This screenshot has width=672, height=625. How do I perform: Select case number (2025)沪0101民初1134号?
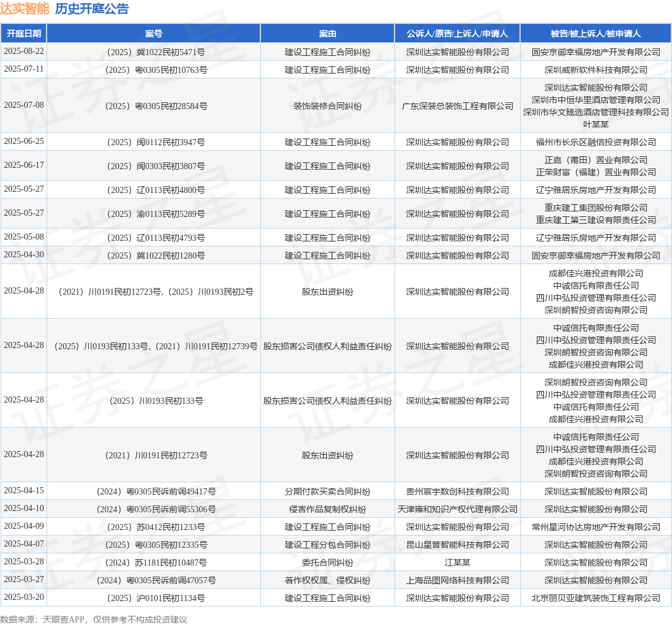click(x=156, y=598)
